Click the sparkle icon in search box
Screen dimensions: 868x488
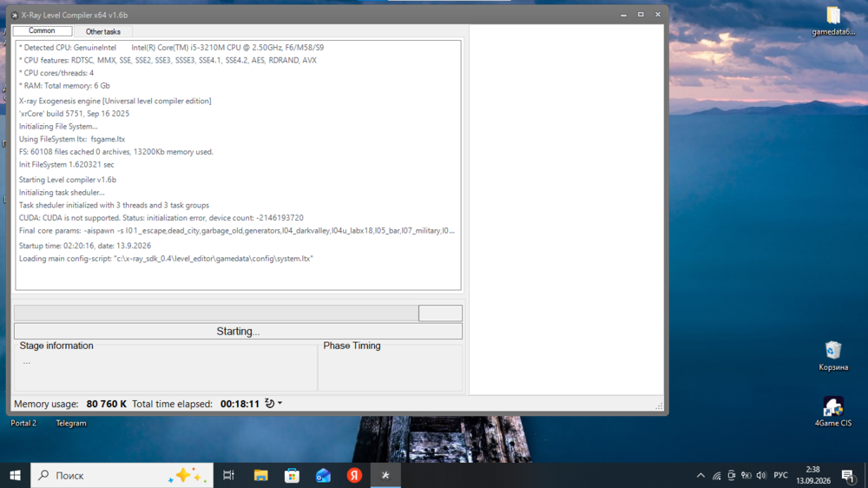[187, 475]
